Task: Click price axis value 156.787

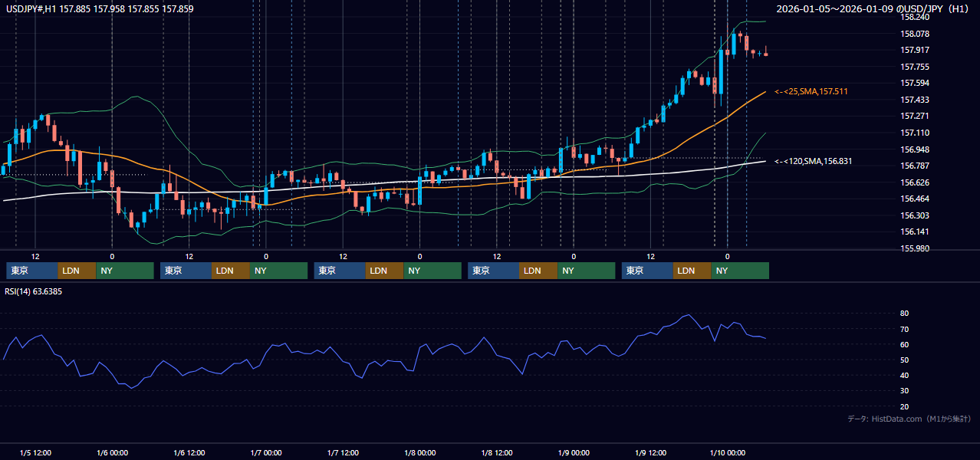Action: (x=914, y=166)
